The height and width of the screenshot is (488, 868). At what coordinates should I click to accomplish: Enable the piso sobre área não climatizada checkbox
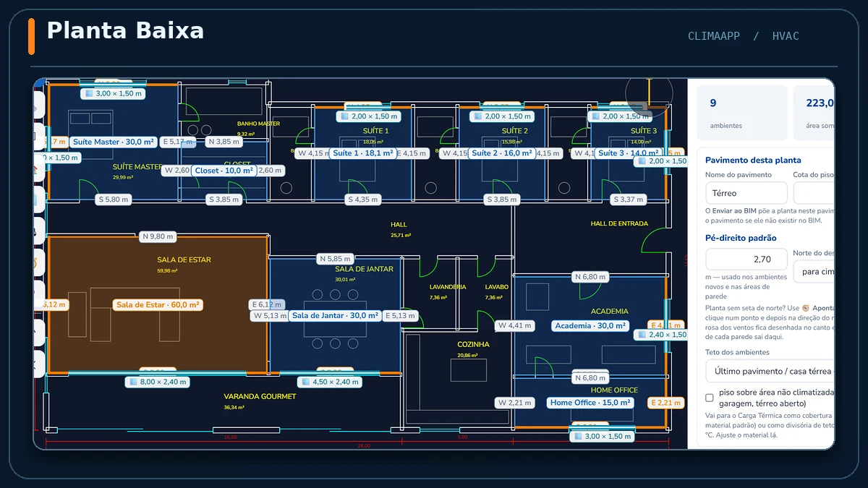(x=710, y=398)
